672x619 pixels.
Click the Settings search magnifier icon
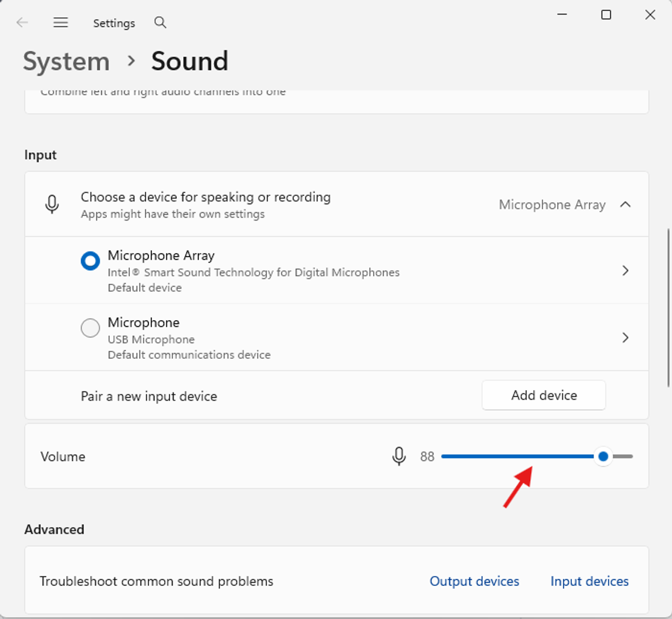[160, 22]
